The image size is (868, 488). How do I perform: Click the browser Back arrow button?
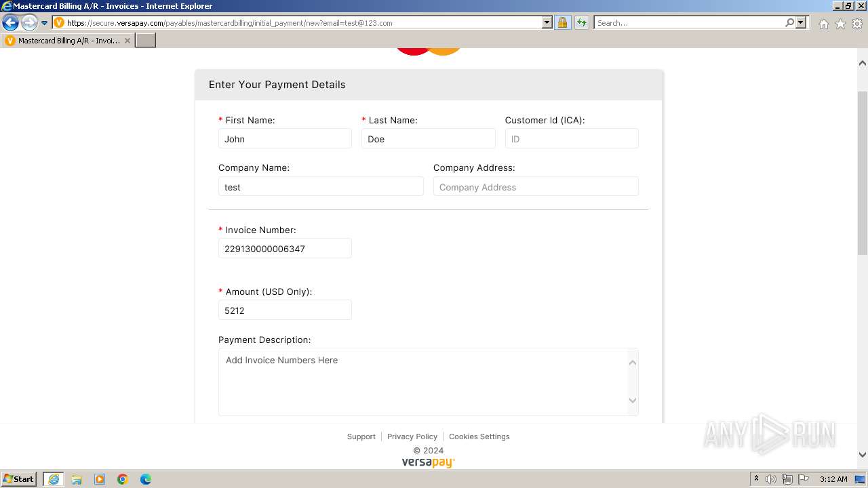[x=11, y=23]
